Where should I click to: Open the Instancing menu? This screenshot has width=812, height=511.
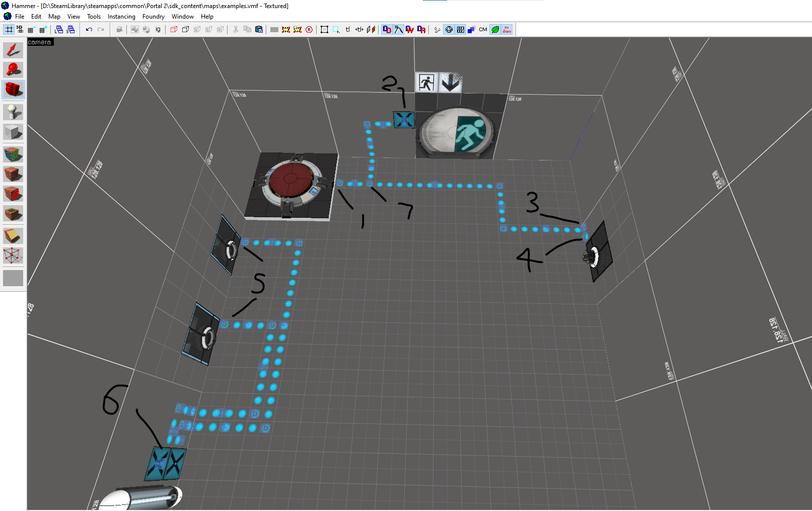point(121,17)
